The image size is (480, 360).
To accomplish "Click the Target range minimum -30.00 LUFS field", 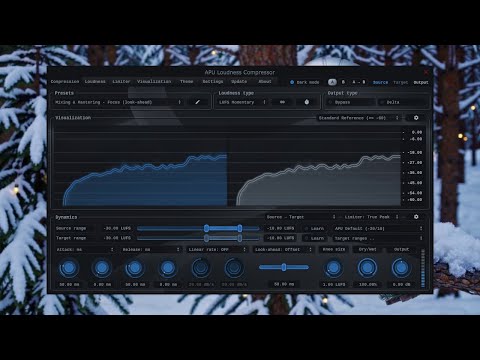I will (117, 238).
